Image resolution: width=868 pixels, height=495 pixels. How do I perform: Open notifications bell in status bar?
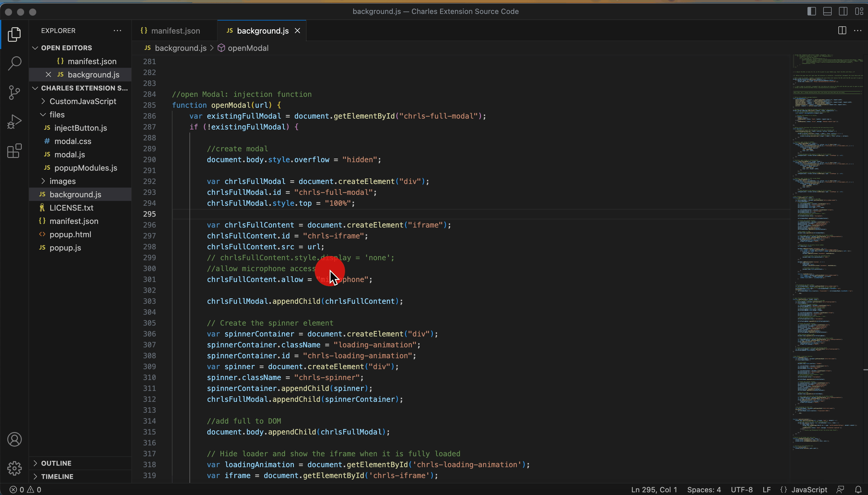click(x=858, y=490)
